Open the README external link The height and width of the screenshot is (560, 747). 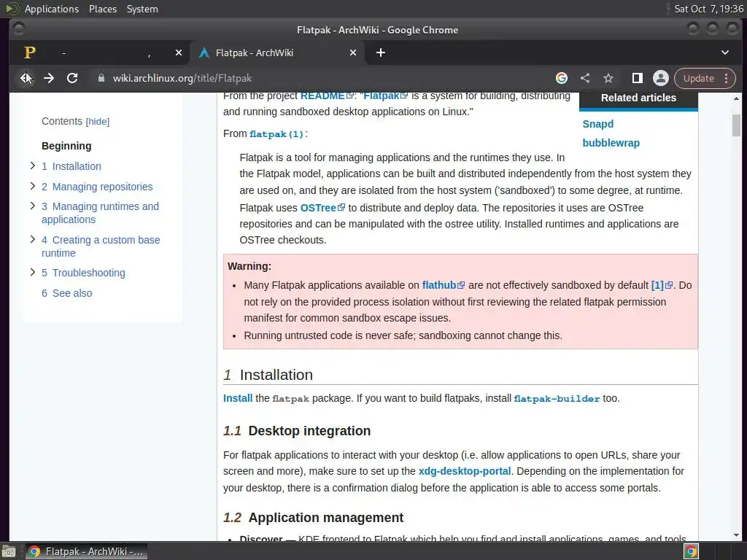[327, 96]
